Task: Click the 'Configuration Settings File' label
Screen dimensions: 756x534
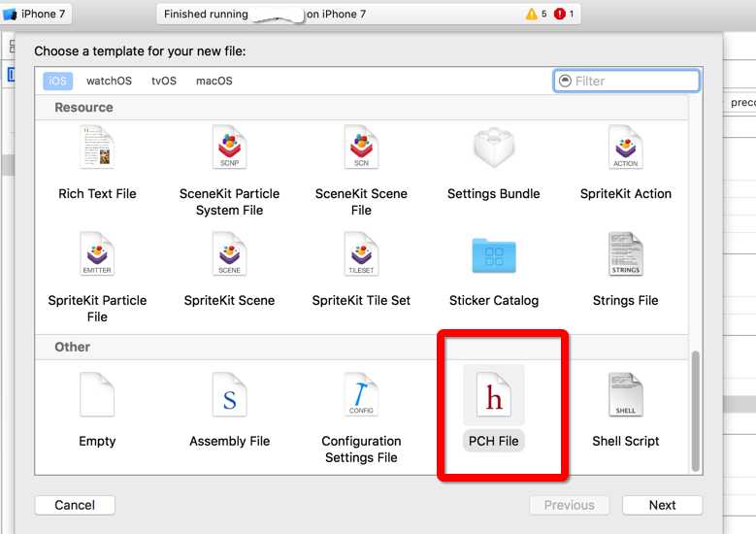Action: 361,450
